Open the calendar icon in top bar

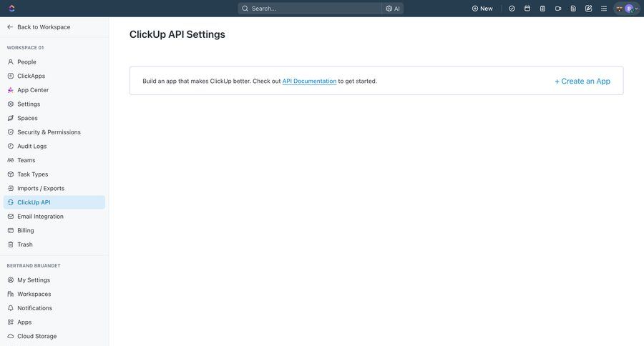coord(527,8)
